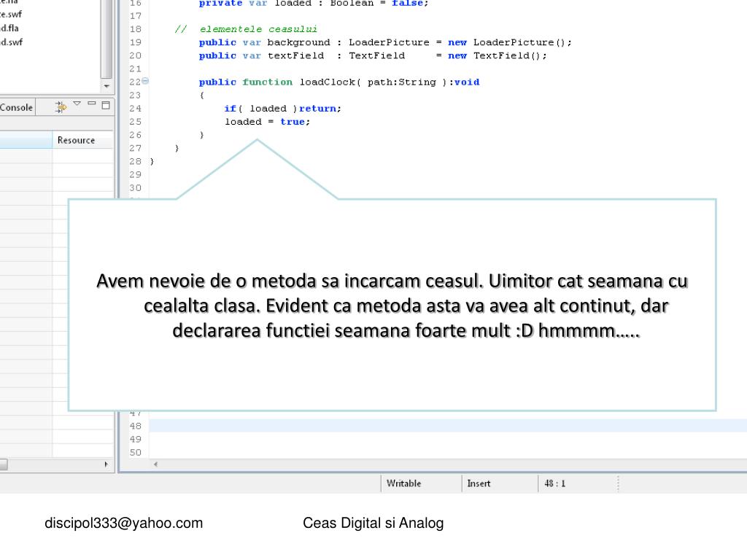The width and height of the screenshot is (747, 560).
Task: Collapse the loadClock function fold marker
Action: point(145,81)
